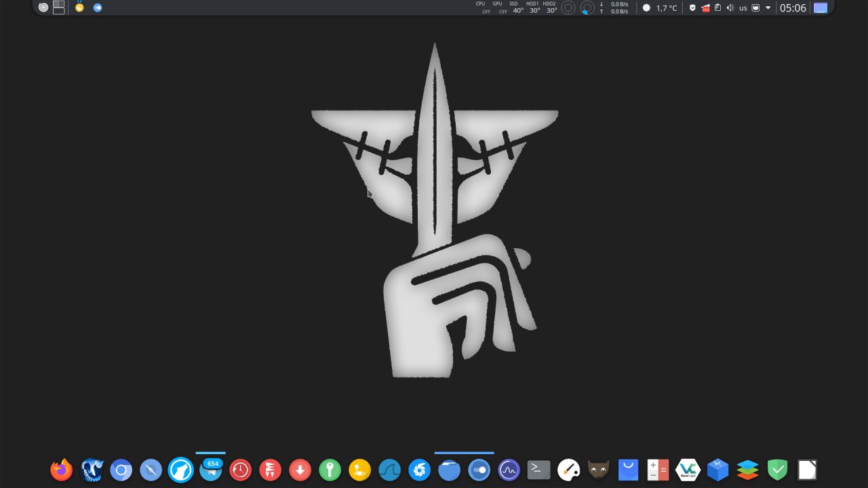Click the show desktop icon in panel corner
Image resolution: width=868 pixels, height=488 pixels.
(x=821, y=8)
